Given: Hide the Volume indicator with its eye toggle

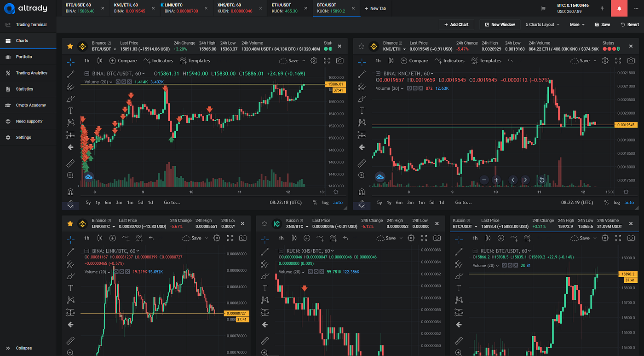Looking at the screenshot, I should click(x=118, y=82).
